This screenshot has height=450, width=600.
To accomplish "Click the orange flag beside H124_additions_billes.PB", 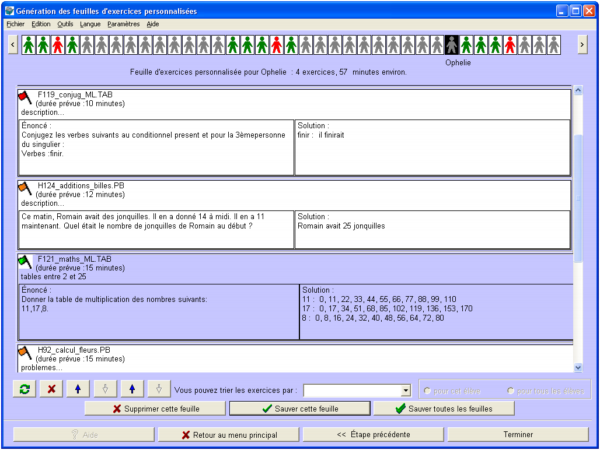I will (x=25, y=186).
